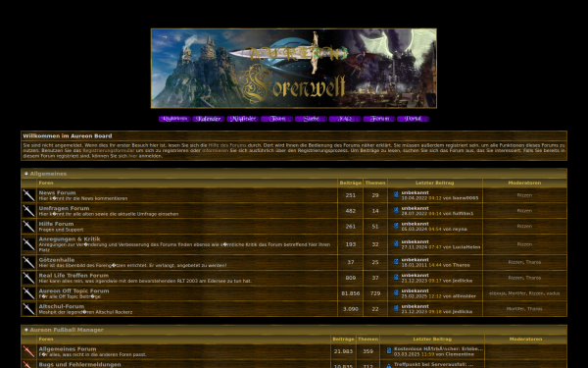Image resolution: width=588 pixels, height=368 pixels.
Task: Open post icon beside Kostenlose thread
Action: point(389,350)
